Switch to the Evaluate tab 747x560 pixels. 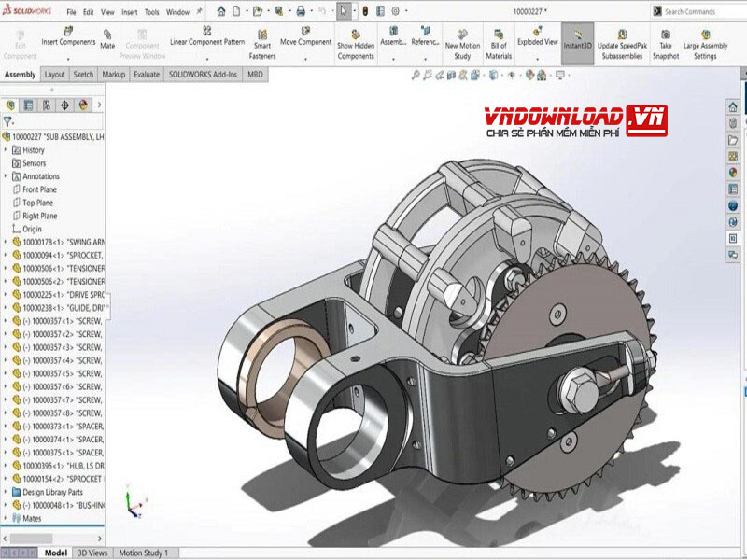[x=147, y=75]
